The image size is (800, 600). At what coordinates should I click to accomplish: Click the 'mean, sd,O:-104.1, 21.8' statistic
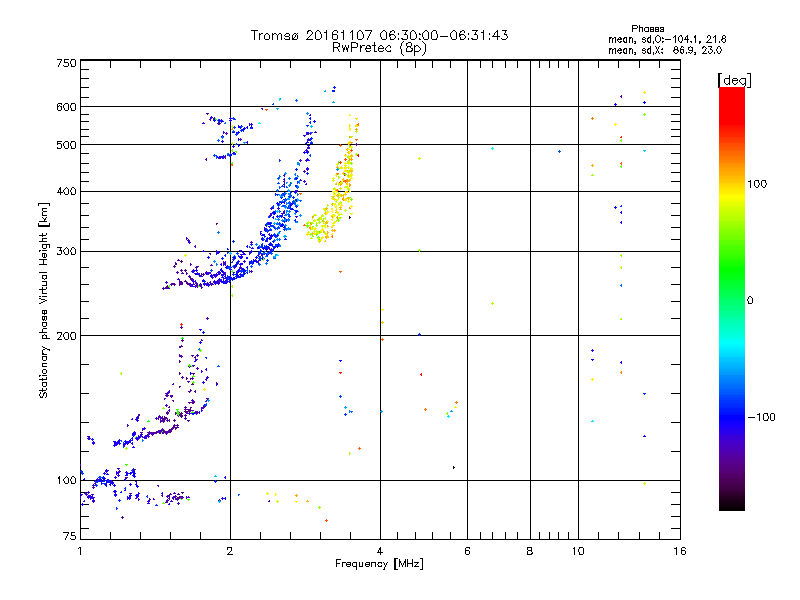[667, 39]
